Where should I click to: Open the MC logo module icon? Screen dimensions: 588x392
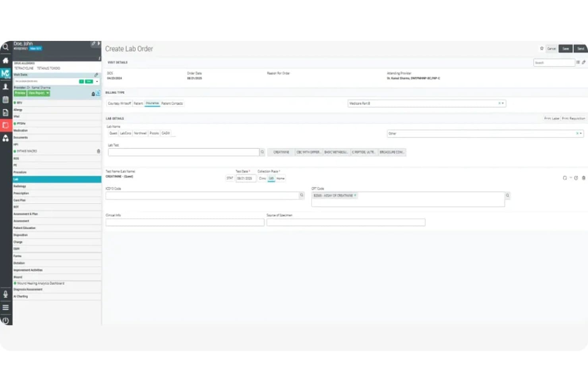tap(6, 73)
